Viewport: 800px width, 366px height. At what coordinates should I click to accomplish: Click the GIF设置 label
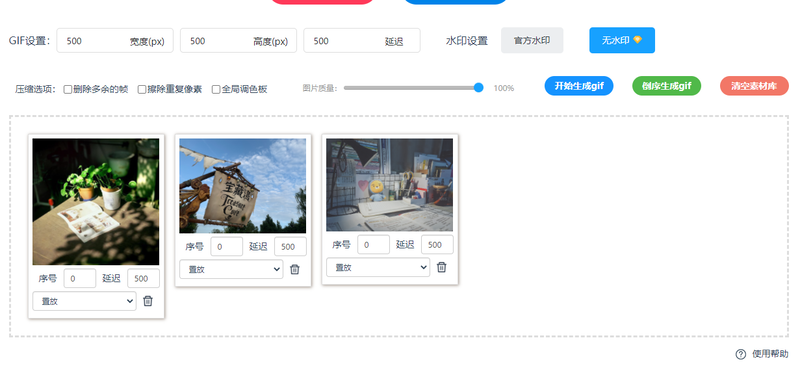click(x=30, y=41)
